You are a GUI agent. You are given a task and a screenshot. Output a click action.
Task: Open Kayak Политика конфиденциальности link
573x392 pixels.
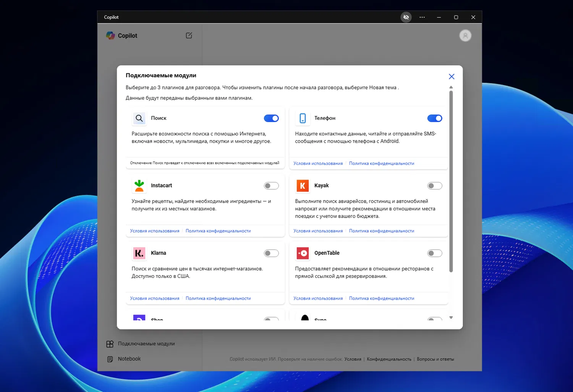(382, 231)
